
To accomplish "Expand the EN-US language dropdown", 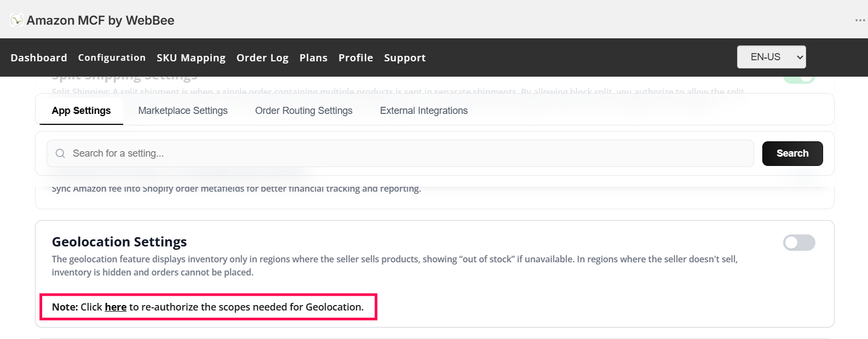I will tap(771, 57).
